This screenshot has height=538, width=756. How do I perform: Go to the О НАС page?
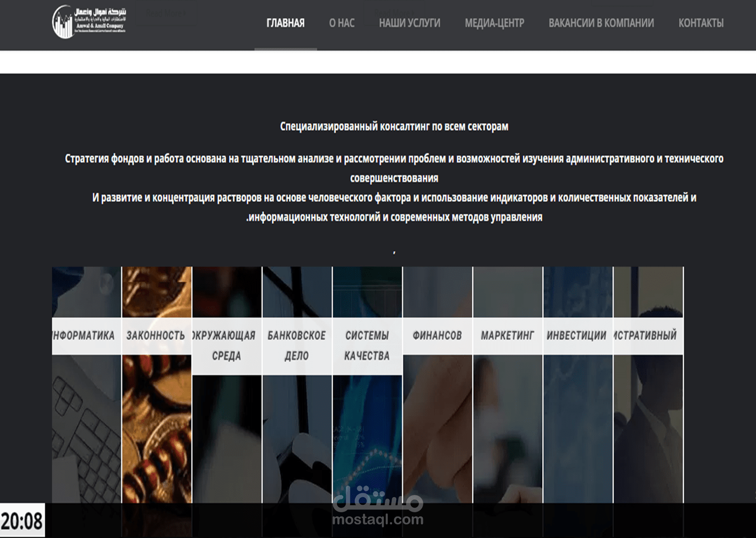342,23
